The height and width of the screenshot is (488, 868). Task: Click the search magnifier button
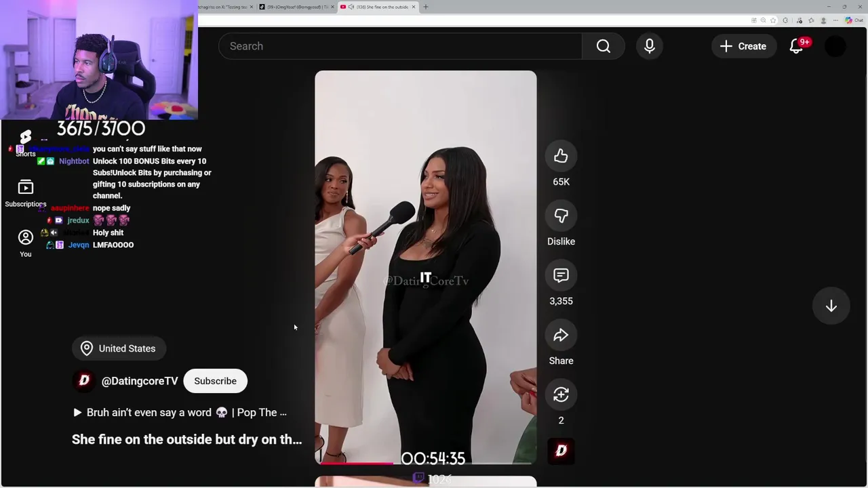603,46
